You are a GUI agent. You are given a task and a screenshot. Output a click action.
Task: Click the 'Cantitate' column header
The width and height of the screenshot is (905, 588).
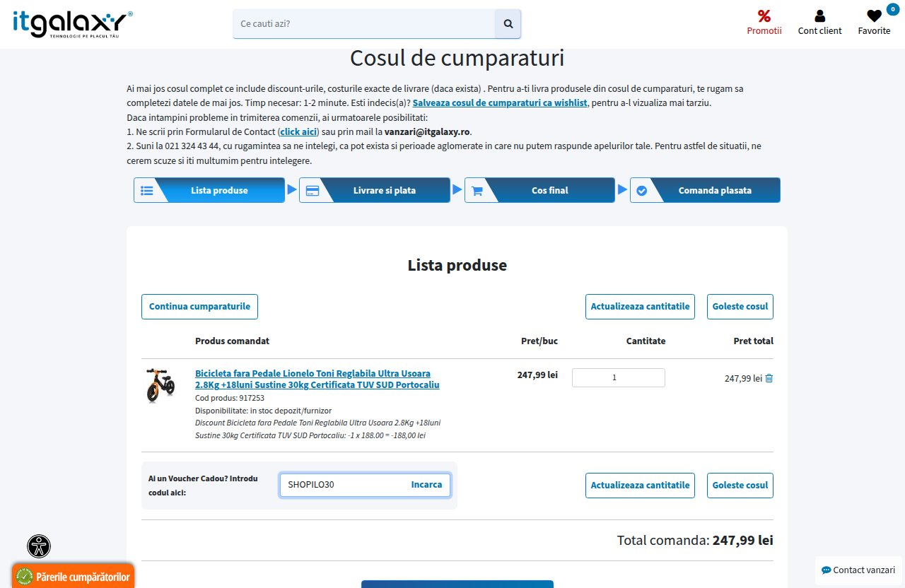[x=646, y=341]
